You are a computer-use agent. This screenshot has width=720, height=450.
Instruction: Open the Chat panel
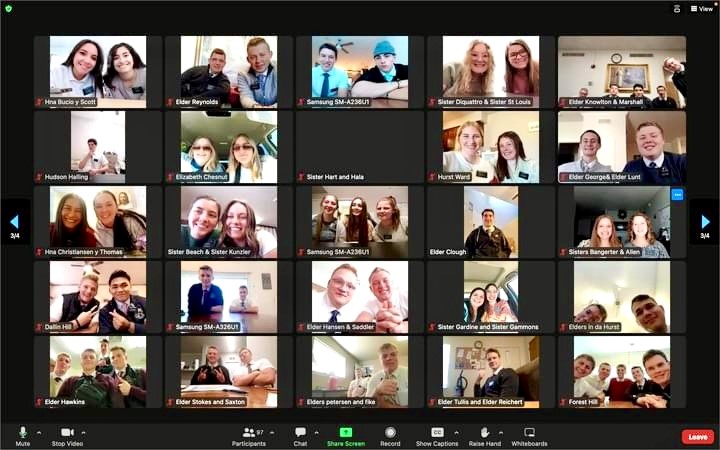[300, 433]
